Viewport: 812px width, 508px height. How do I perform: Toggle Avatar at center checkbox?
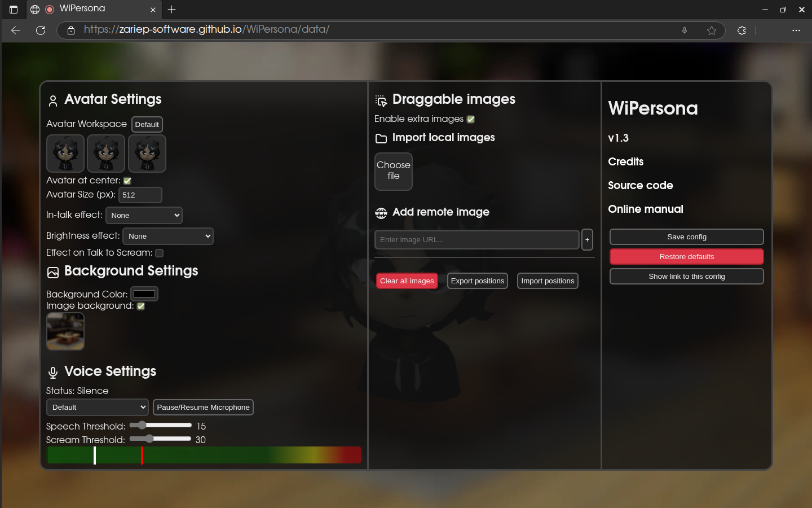[127, 181]
